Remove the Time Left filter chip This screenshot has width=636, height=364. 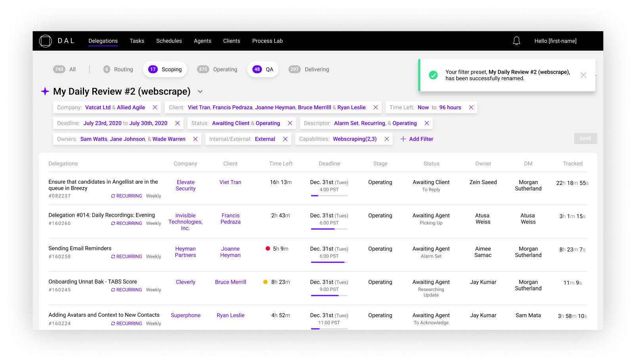(x=471, y=107)
